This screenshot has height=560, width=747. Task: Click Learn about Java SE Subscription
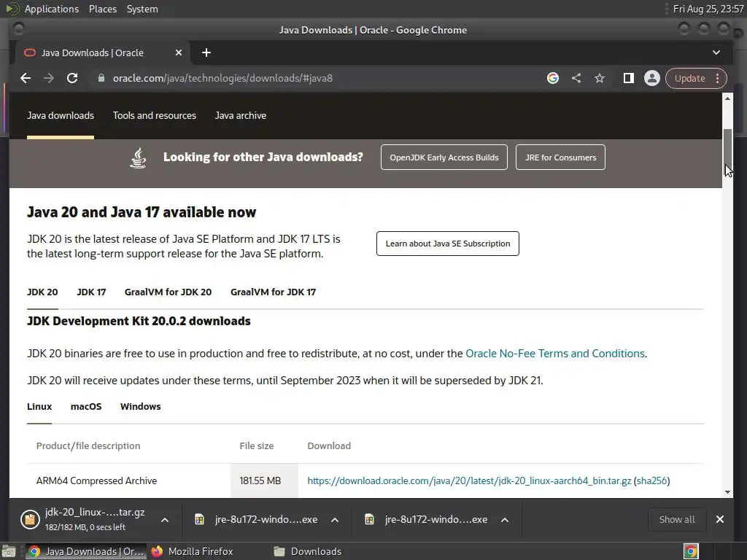[448, 244]
